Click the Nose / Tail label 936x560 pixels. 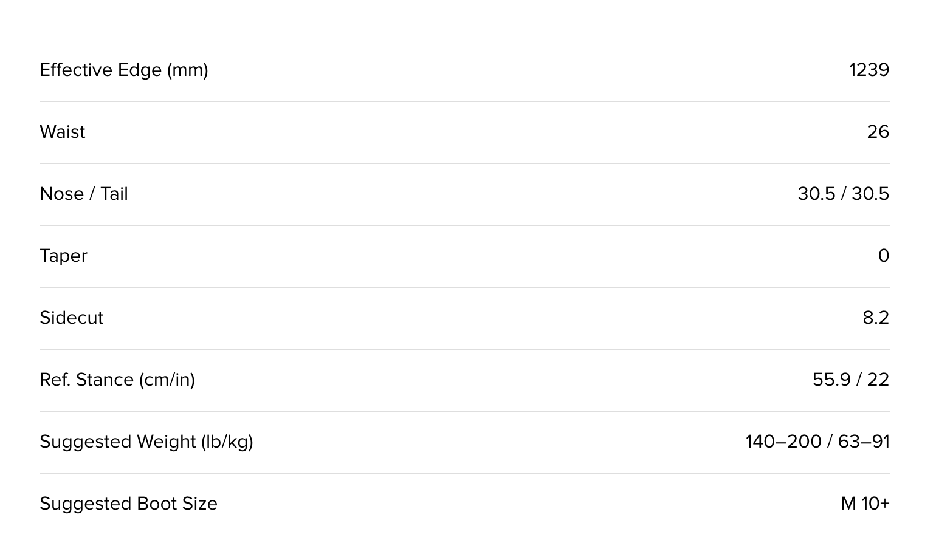84,194
